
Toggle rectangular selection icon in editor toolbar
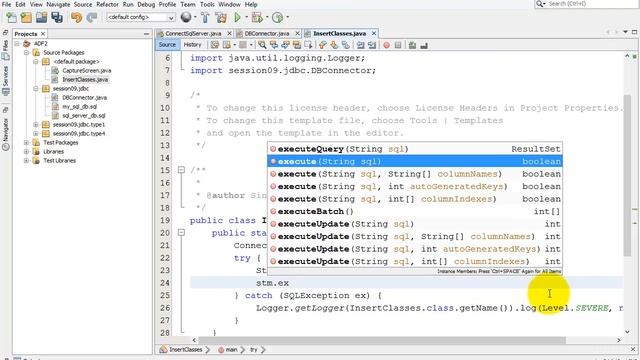click(308, 45)
